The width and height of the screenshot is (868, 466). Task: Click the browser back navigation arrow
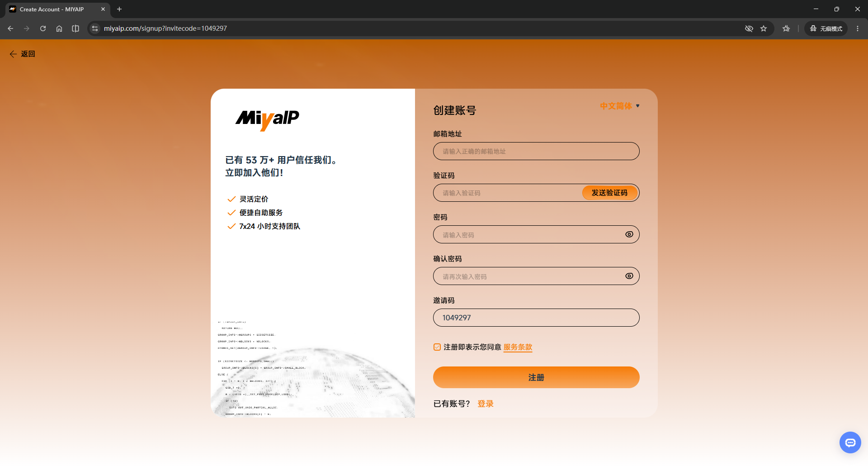10,29
